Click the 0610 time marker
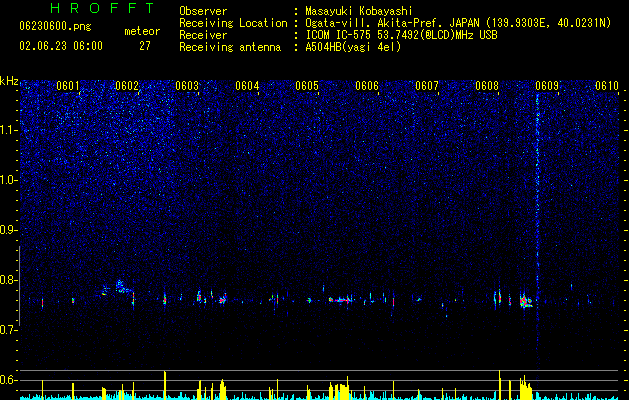This screenshot has height=400, width=629. click(x=607, y=86)
